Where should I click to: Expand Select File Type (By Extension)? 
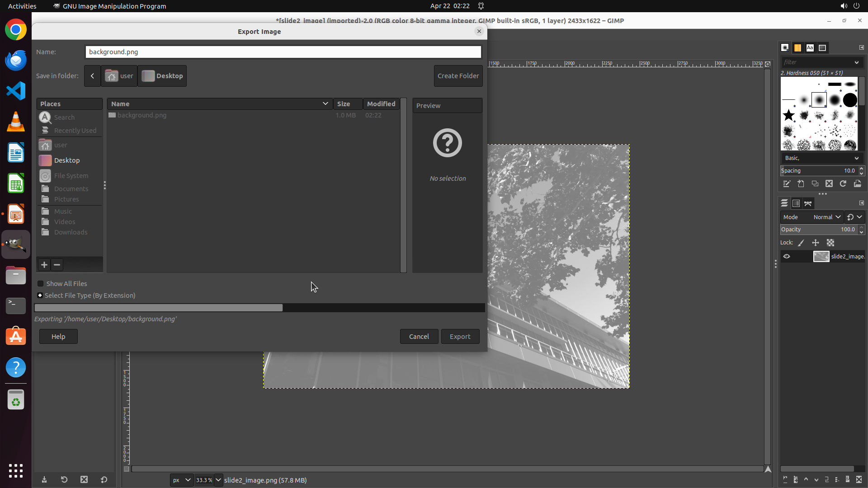40,296
